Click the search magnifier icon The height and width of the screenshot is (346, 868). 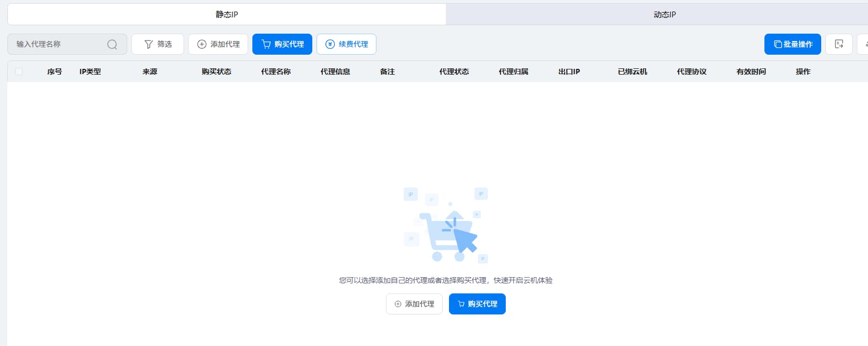112,45
